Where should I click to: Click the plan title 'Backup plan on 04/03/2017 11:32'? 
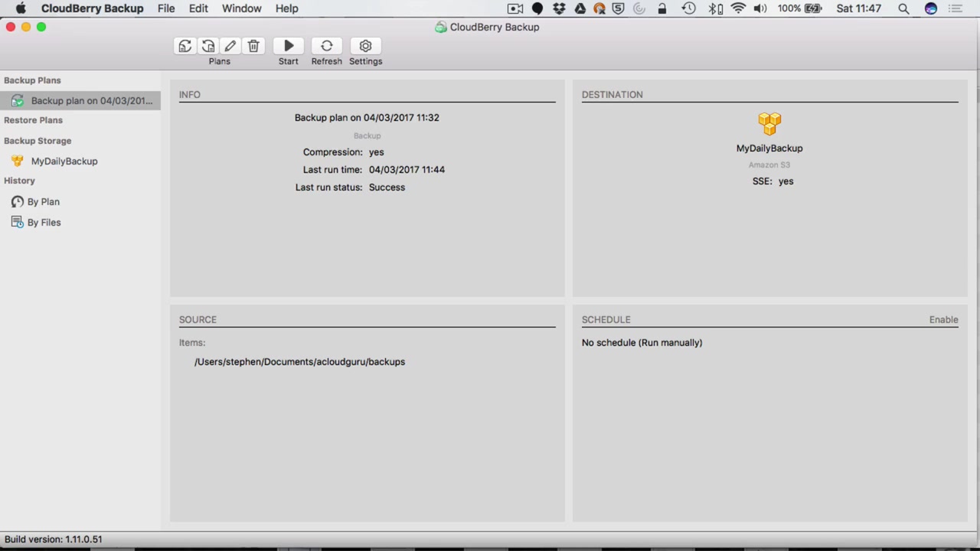(367, 118)
